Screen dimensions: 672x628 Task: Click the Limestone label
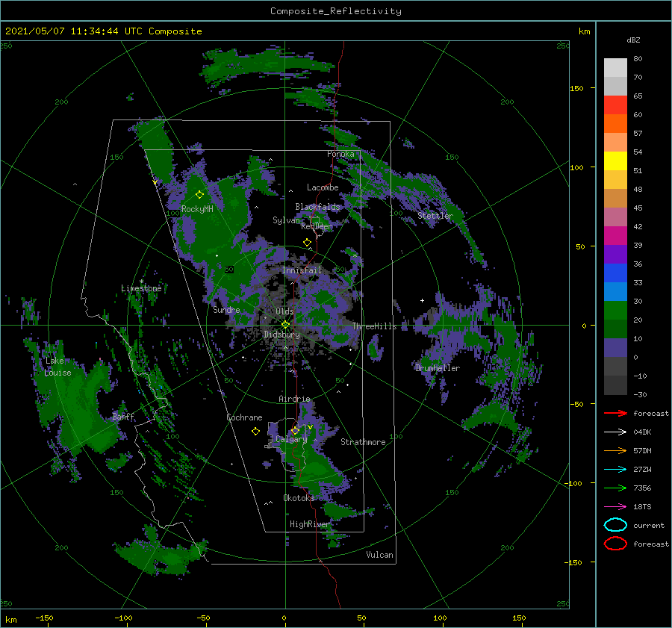(141, 288)
